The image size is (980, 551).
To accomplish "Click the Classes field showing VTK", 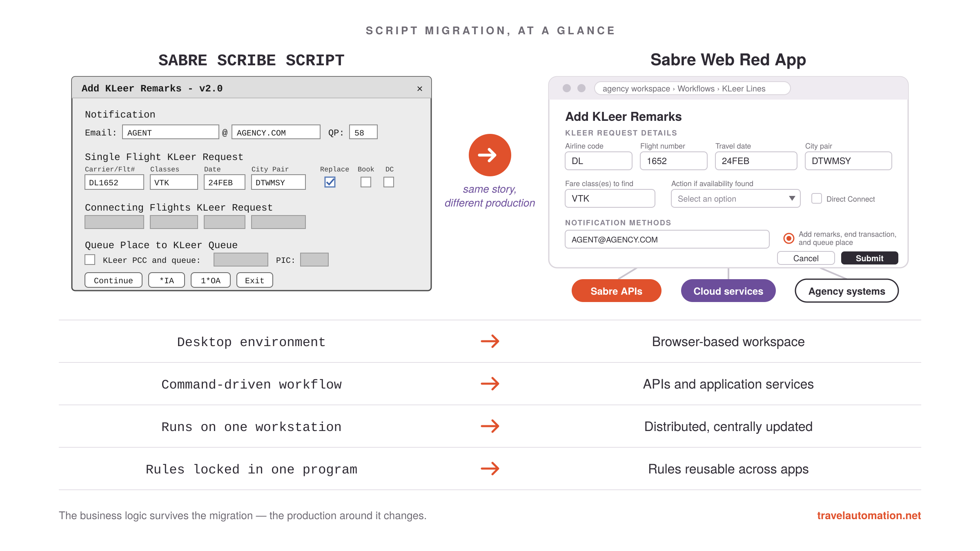I will coord(174,182).
